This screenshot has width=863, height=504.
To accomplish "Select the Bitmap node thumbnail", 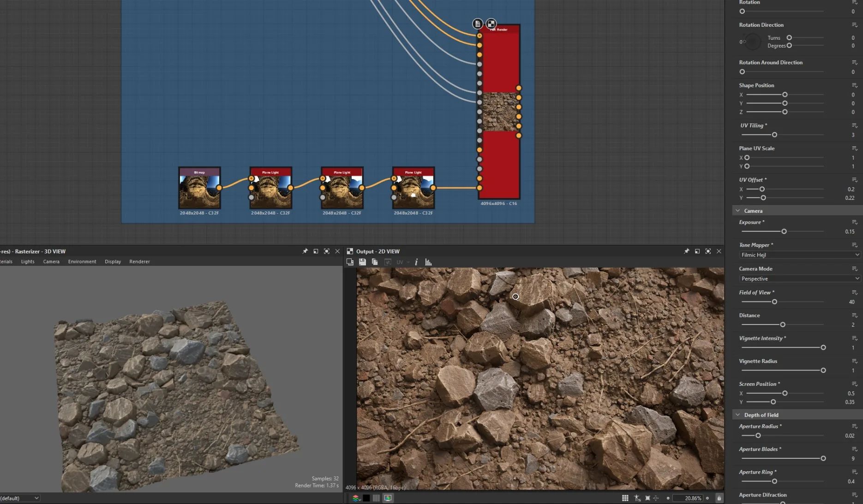I will coord(199,192).
